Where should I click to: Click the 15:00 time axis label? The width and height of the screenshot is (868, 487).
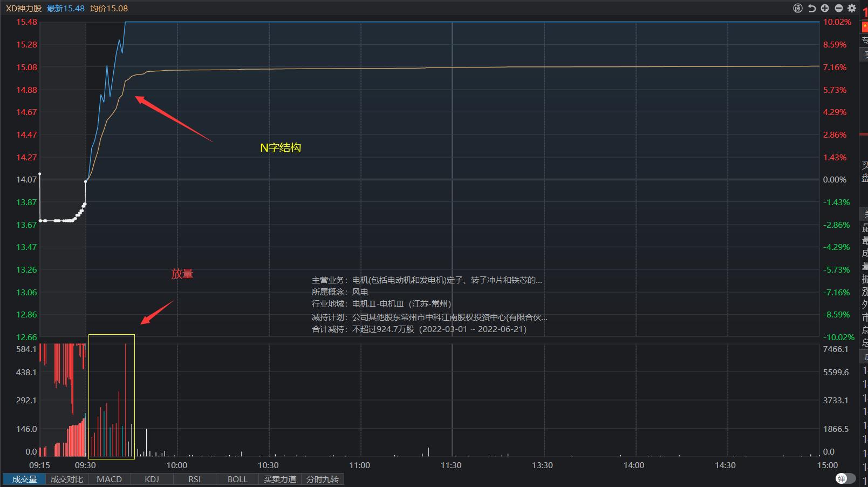coord(827,465)
